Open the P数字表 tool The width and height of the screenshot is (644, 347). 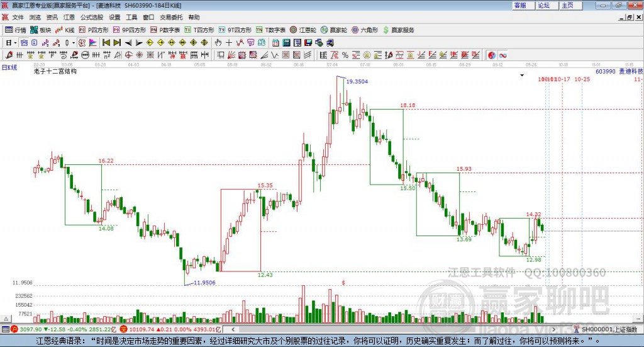pos(165,30)
